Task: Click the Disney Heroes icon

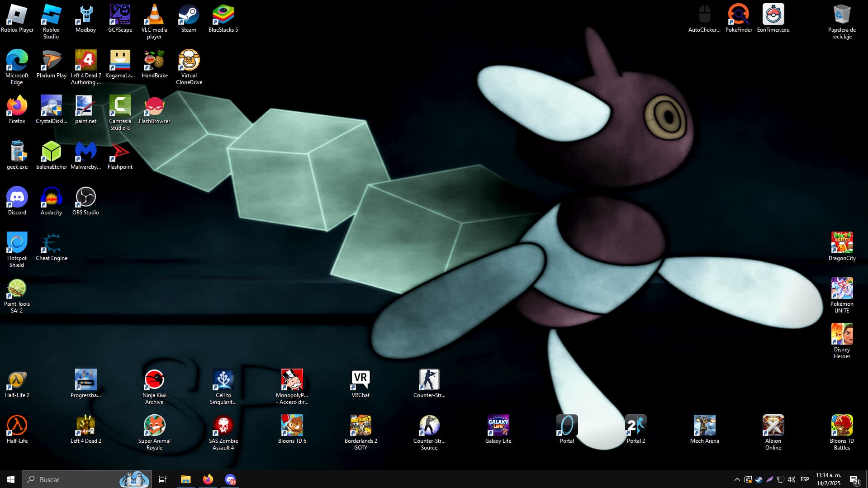Action: click(842, 341)
